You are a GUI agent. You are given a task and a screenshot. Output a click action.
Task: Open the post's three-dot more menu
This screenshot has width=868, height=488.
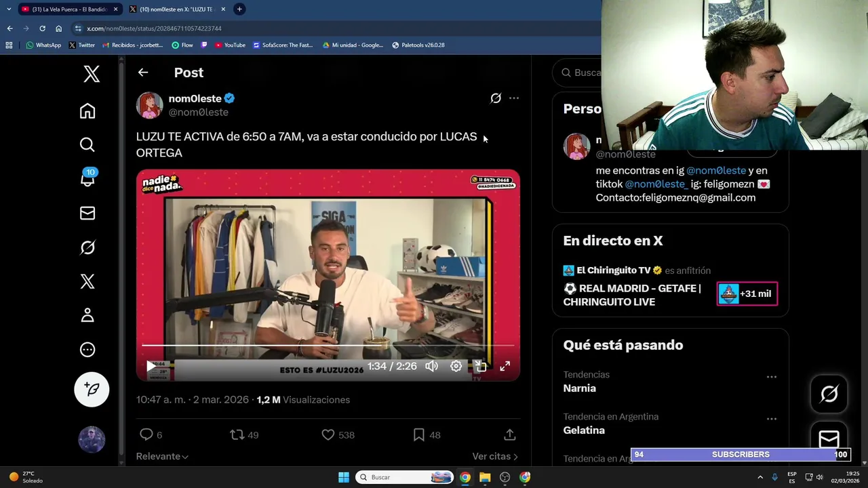514,98
